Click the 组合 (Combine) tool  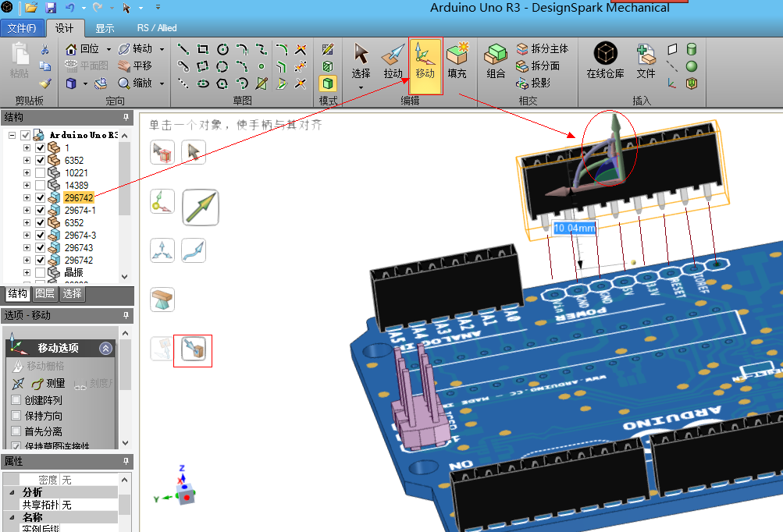[x=496, y=62]
